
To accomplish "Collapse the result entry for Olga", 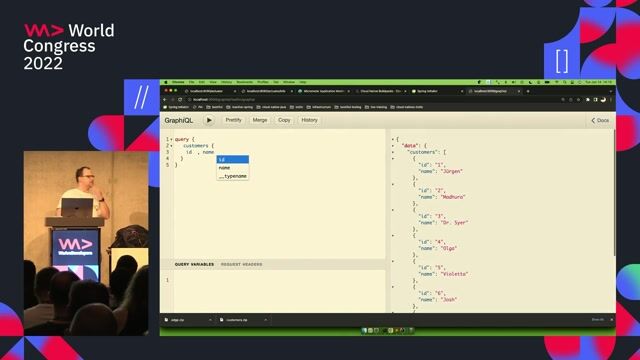I will point(393,236).
